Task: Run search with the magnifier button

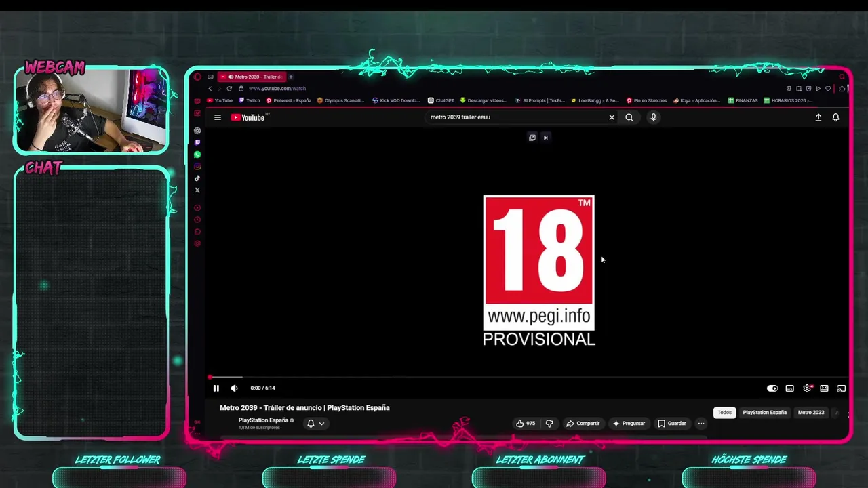Action: coord(629,117)
